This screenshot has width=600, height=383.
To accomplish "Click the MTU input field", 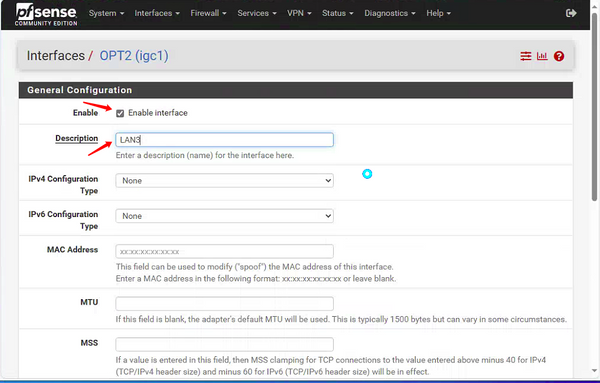I will (225, 304).
